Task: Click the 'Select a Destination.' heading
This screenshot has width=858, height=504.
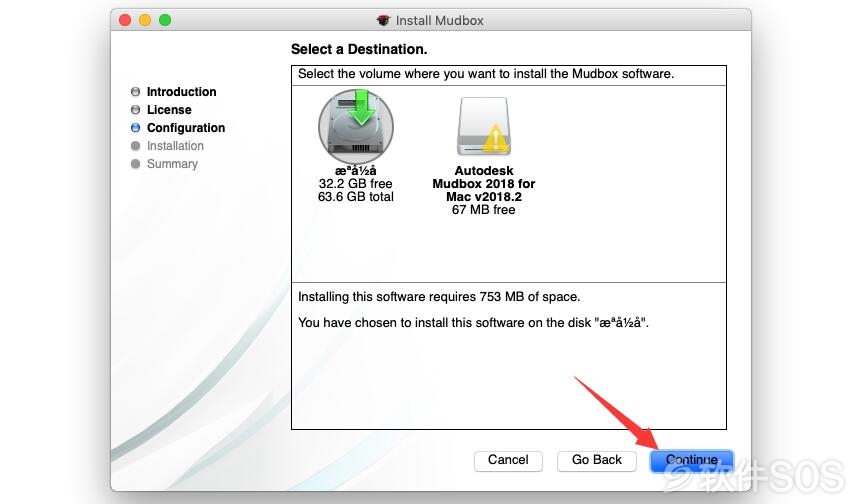Action: pos(359,49)
